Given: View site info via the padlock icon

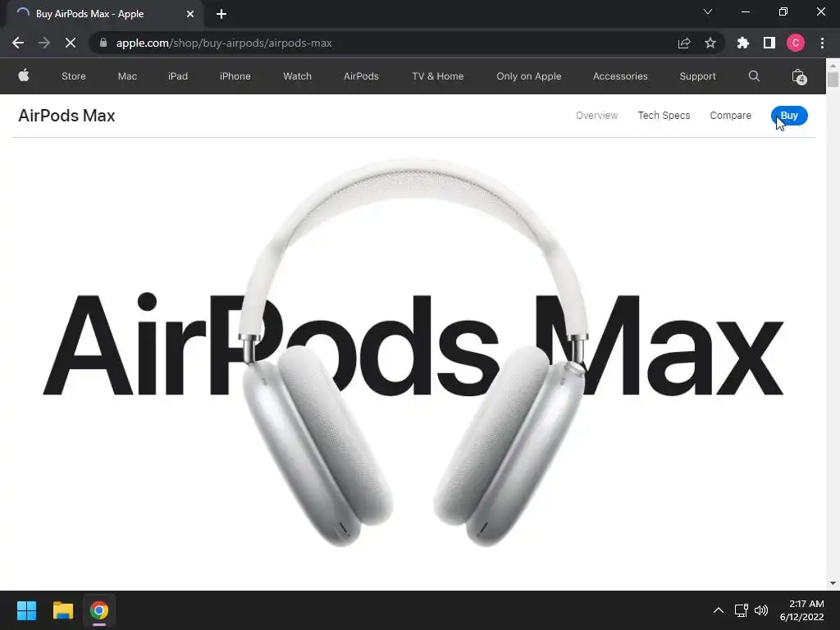Looking at the screenshot, I should point(103,43).
